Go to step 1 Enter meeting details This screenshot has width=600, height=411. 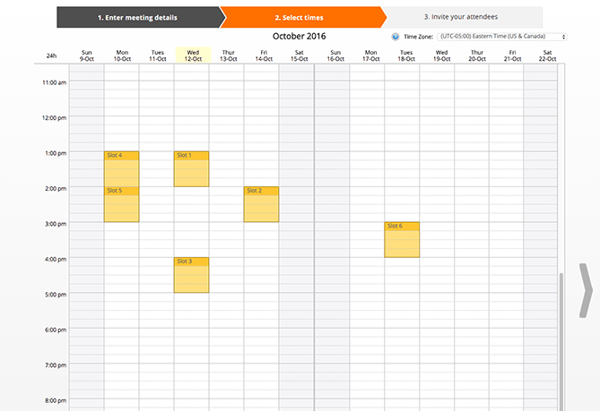coord(138,17)
